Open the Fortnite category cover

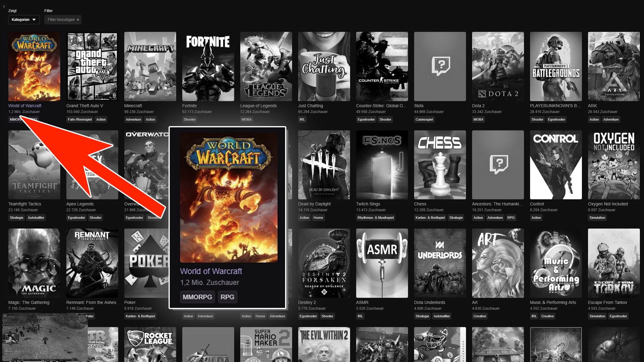pyautogui.click(x=208, y=66)
